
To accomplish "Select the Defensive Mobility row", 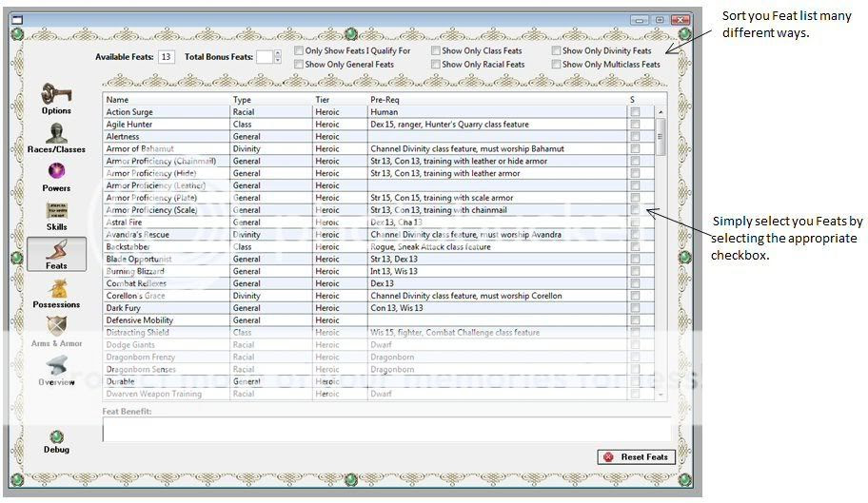I will coord(378,320).
